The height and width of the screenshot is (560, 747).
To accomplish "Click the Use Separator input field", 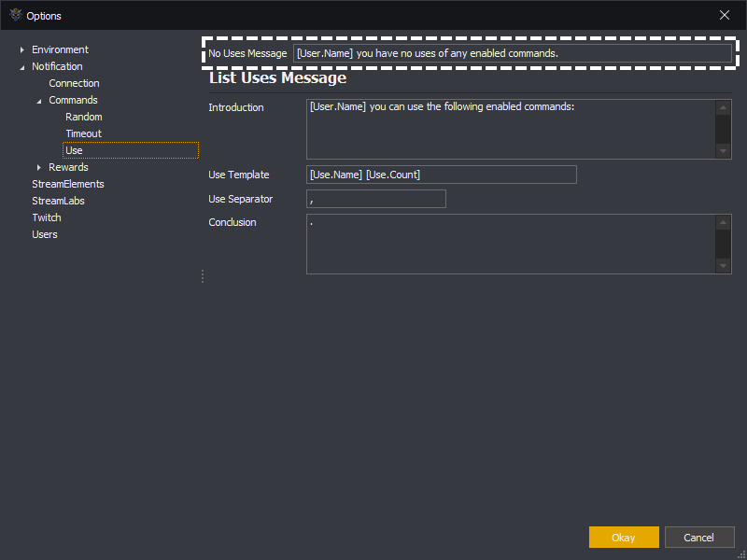I will coord(376,199).
